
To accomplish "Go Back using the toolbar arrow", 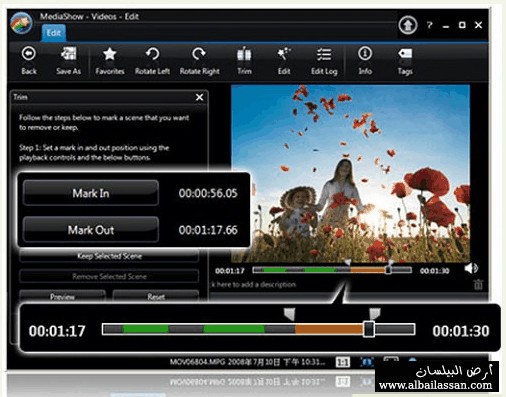I will (29, 61).
